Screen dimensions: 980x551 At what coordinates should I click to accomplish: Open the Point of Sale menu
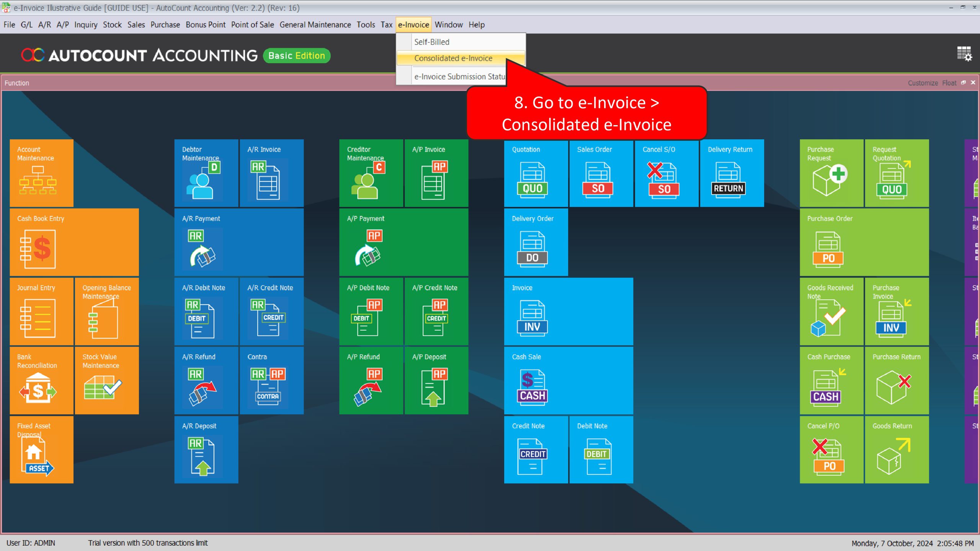tap(252, 24)
